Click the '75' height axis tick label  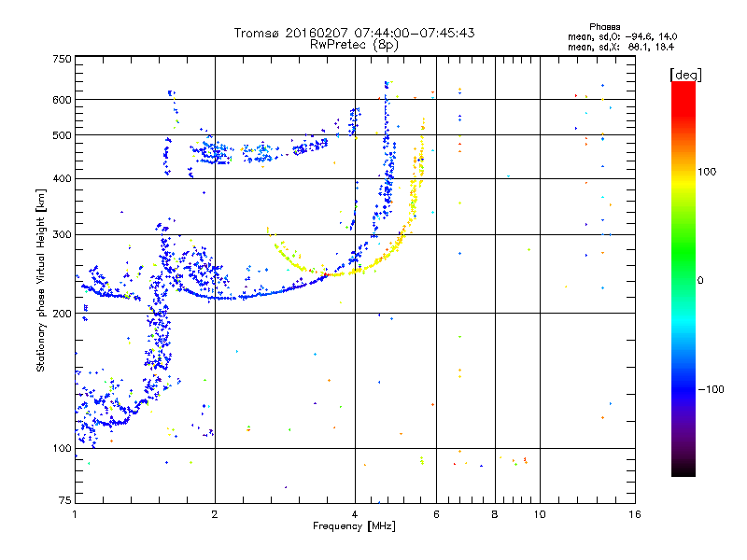[65, 500]
